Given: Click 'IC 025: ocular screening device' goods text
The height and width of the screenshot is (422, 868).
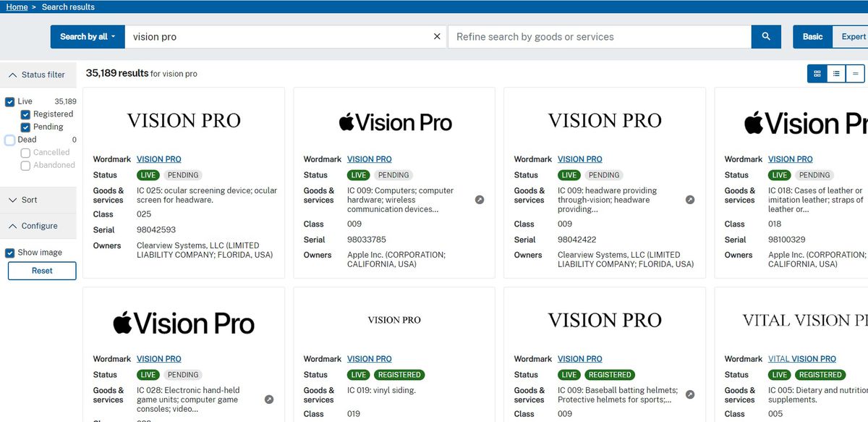Looking at the screenshot, I should pyautogui.click(x=207, y=195).
